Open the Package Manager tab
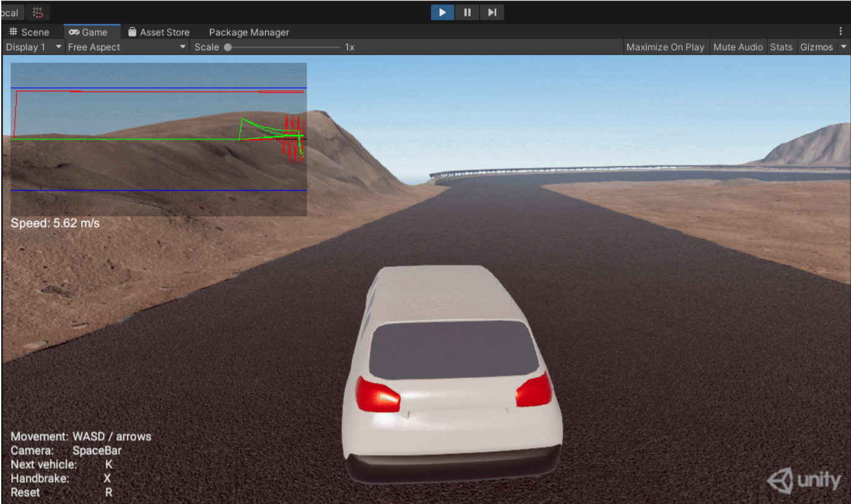 (x=248, y=32)
